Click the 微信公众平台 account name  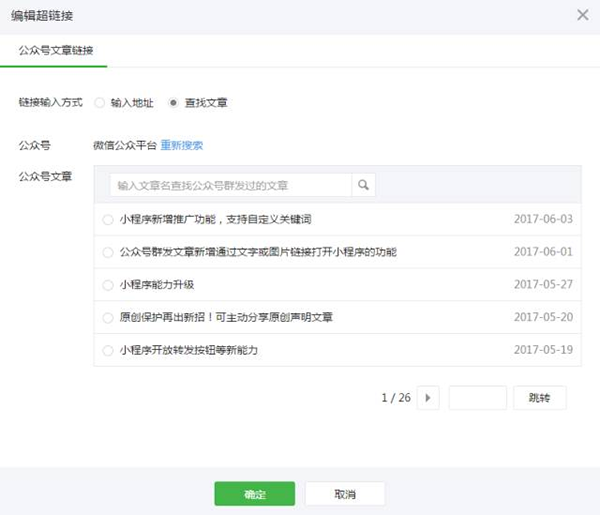pyautogui.click(x=125, y=145)
